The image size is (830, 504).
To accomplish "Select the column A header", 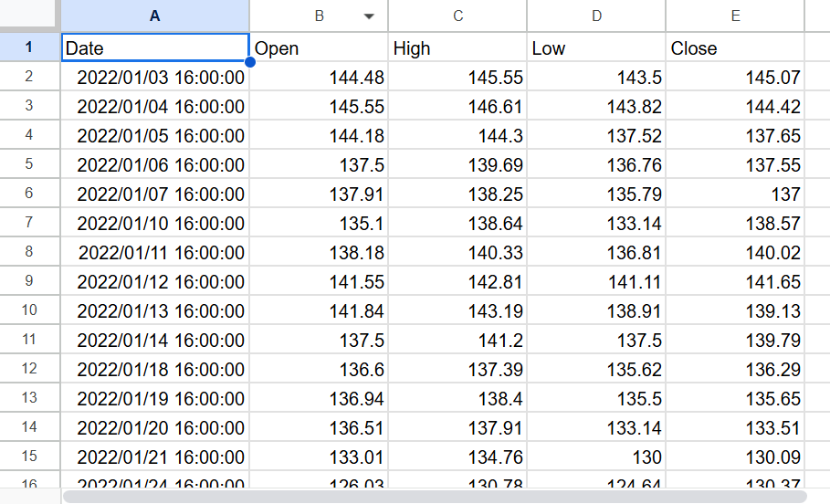I will tap(154, 16).
